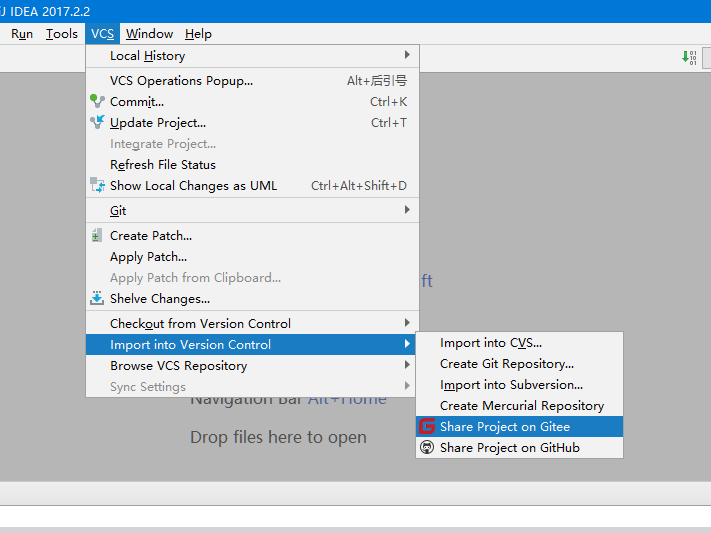
Task: Expand the Local History submenu arrow
Action: pyautogui.click(x=407, y=55)
